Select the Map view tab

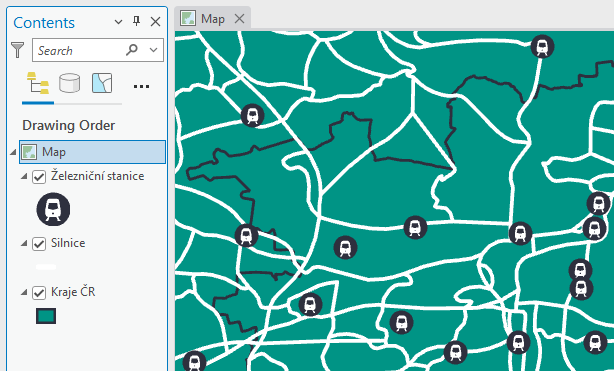coord(213,18)
